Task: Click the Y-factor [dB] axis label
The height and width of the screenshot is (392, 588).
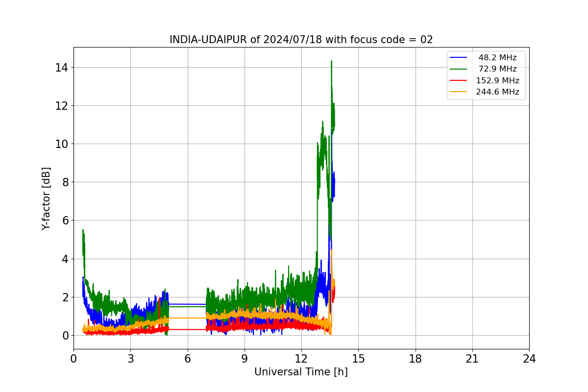Action: pos(46,198)
